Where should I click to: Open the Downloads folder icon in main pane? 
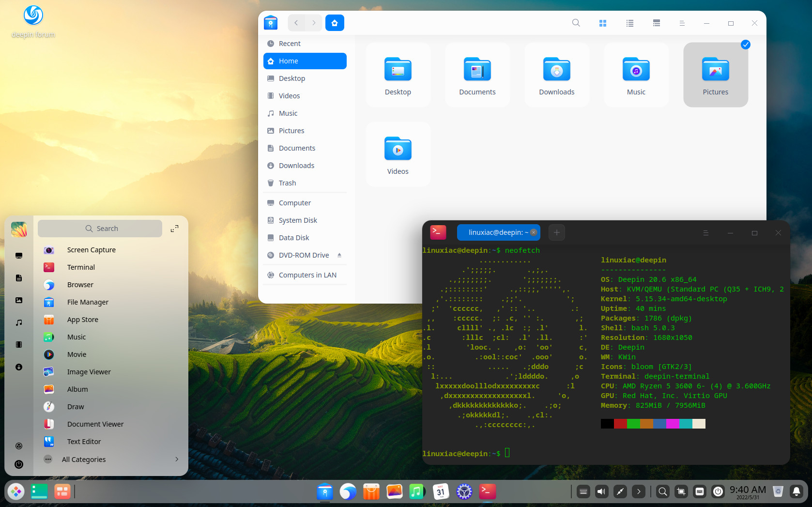pos(557,75)
